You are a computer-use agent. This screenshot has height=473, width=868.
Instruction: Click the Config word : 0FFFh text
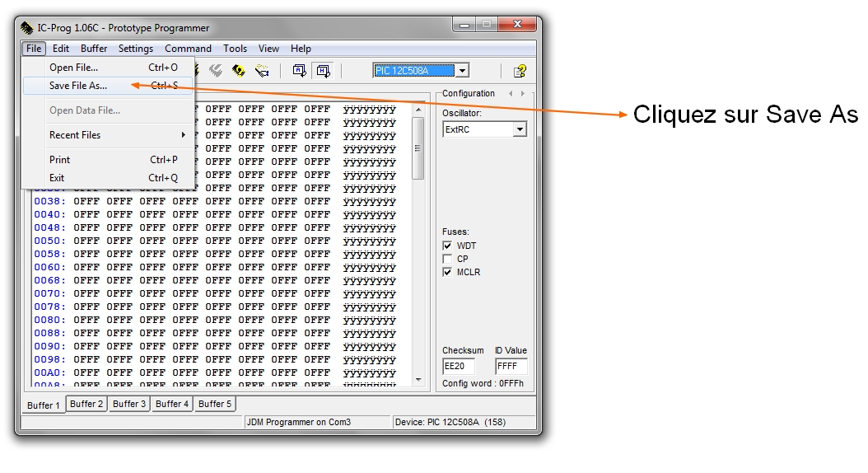point(483,383)
